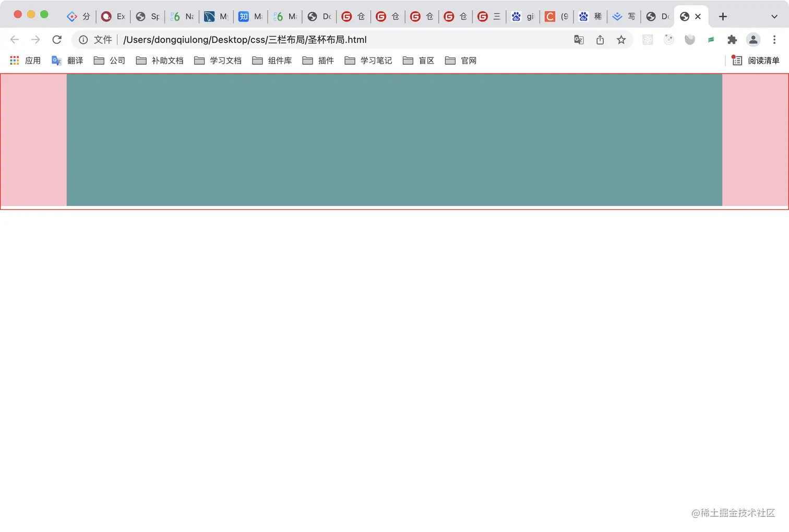Switch to the CSDN orange C tab

557,17
